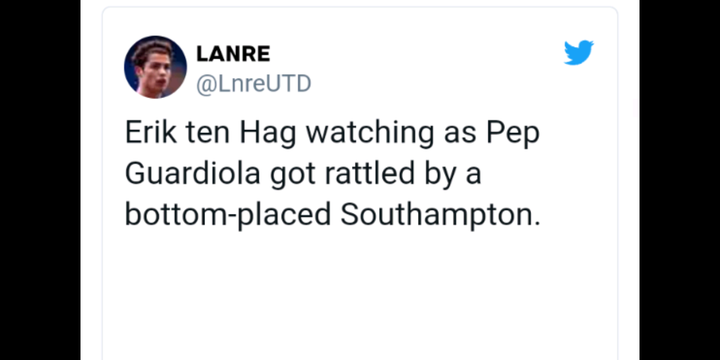The image size is (720, 360).
Task: Click the black bar right of the tweet
Action: [680, 180]
